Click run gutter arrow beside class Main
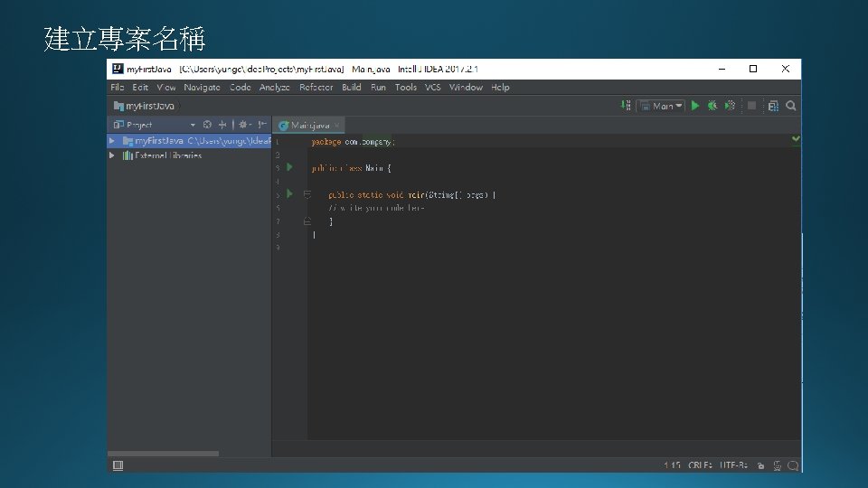868x488 pixels. coord(289,167)
